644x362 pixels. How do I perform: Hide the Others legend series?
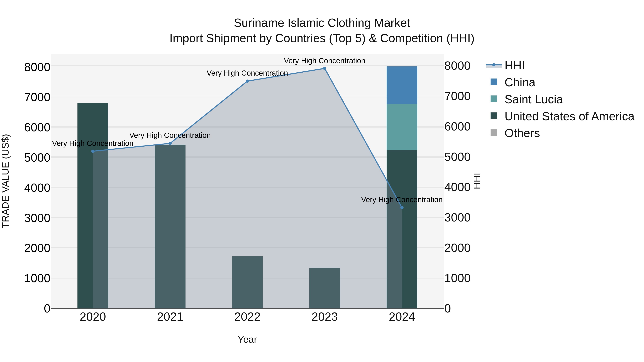[x=515, y=133]
